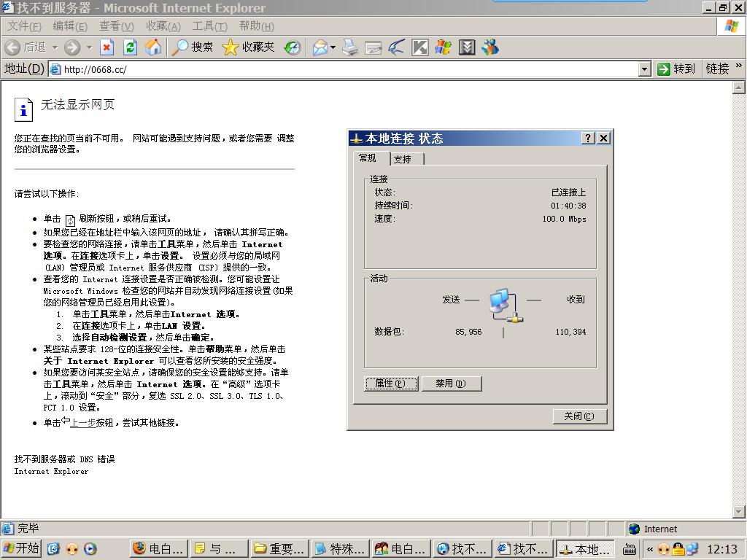The height and width of the screenshot is (560, 747).
Task: Click the 属性(P) button
Action: (391, 384)
